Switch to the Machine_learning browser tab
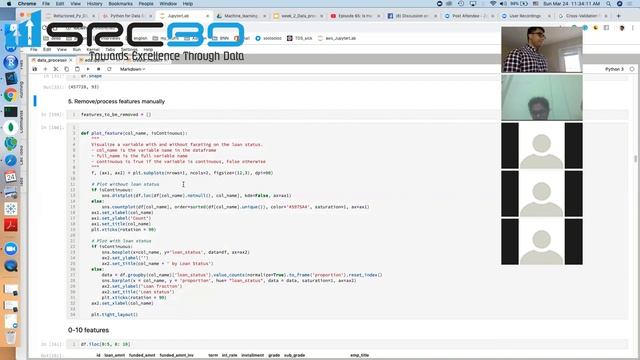This screenshot has height=360, width=640. (241, 16)
